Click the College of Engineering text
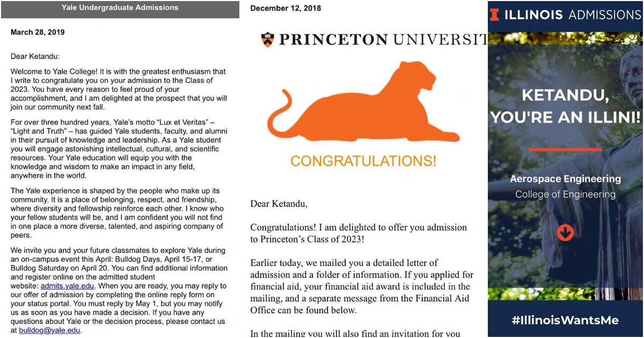Image resolution: width=644 pixels, height=338 pixels. [x=565, y=194]
